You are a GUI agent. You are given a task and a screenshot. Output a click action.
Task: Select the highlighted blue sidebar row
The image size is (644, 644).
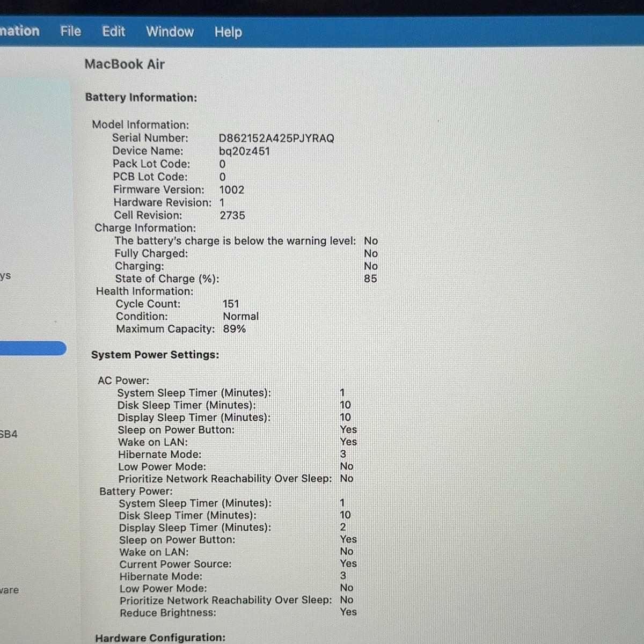coord(33,348)
